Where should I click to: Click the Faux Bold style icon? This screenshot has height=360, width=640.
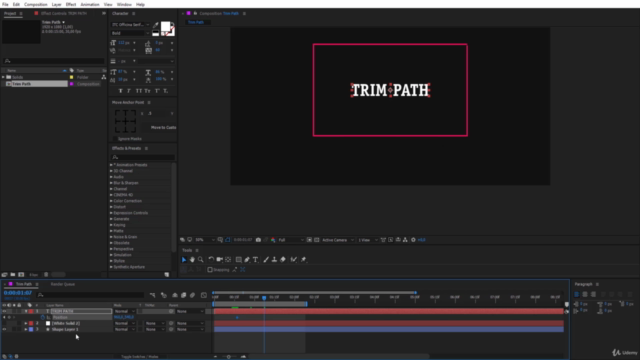tap(120, 91)
